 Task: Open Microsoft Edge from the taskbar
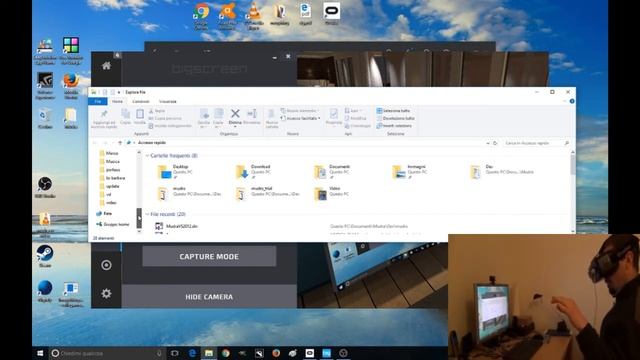pyautogui.click(x=192, y=353)
